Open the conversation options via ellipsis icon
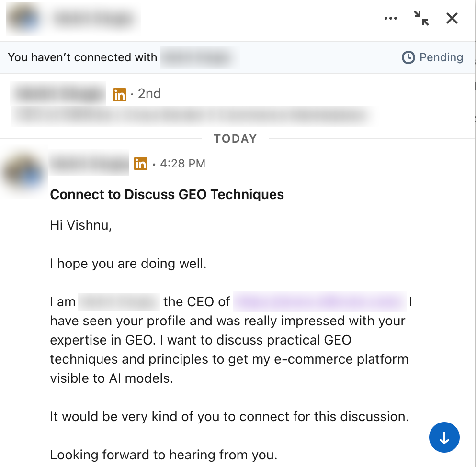The width and height of the screenshot is (476, 467). [391, 18]
